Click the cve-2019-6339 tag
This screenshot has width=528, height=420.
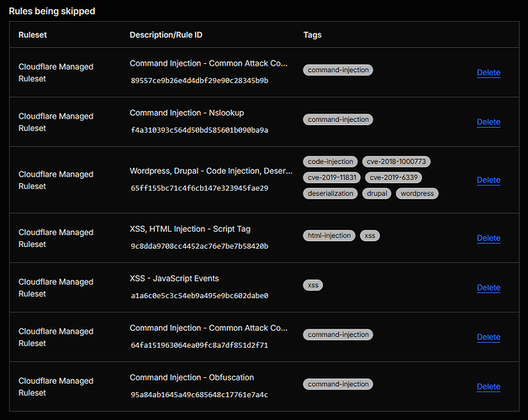(393, 177)
